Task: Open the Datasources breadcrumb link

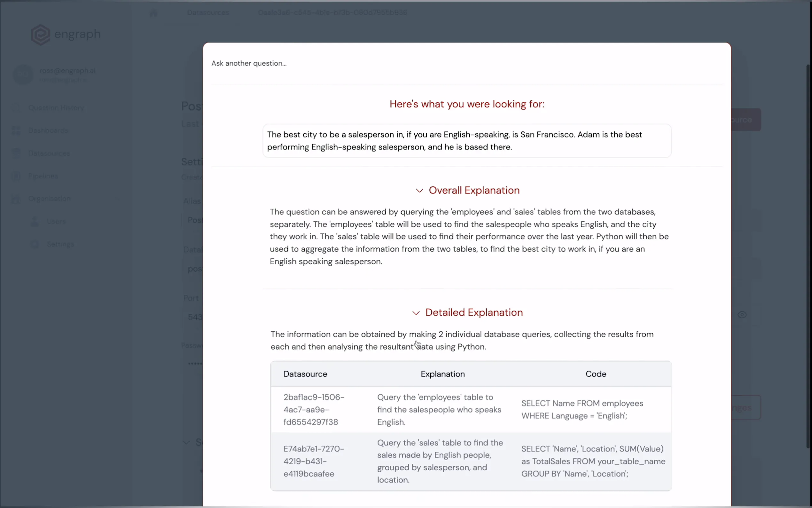Action: point(208,13)
